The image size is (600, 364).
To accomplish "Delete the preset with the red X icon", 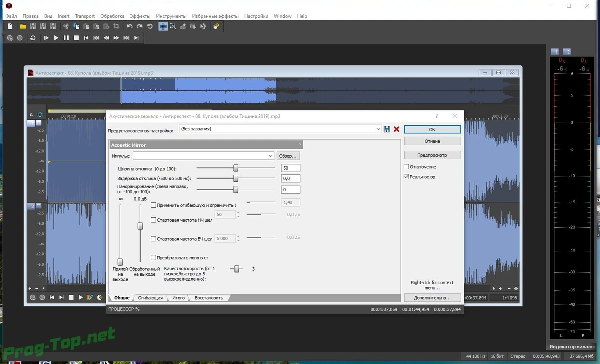I will pyautogui.click(x=397, y=129).
